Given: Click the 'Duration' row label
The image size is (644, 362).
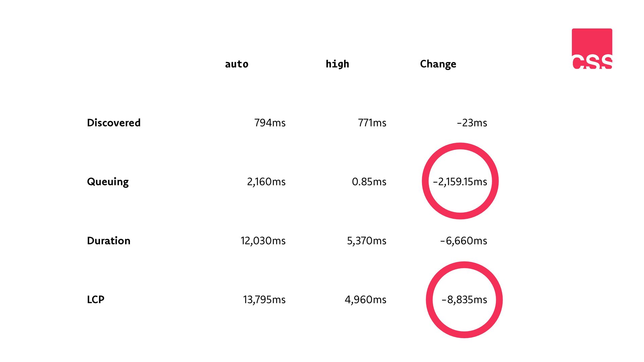Looking at the screenshot, I should (109, 241).
